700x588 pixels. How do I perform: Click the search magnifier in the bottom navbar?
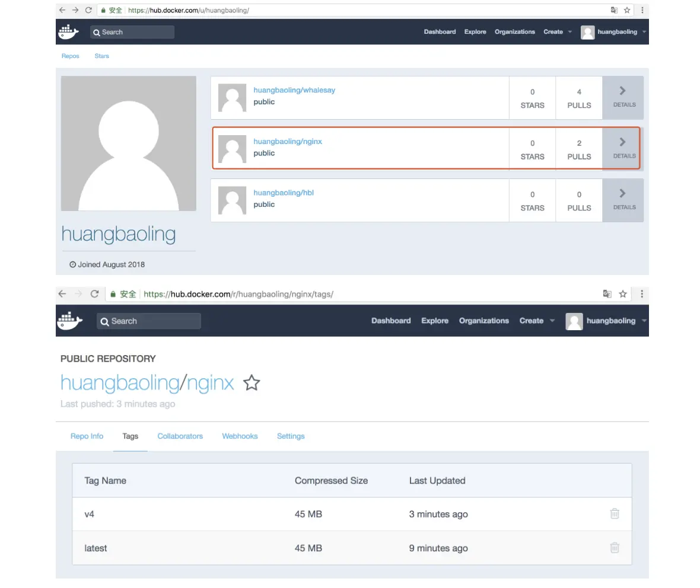point(104,322)
